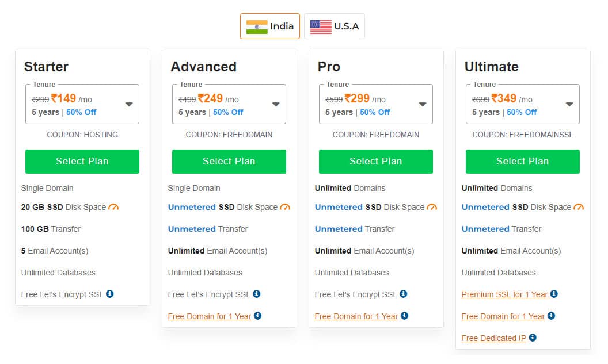Switch to the U.S.A pricing tab

coord(335,25)
